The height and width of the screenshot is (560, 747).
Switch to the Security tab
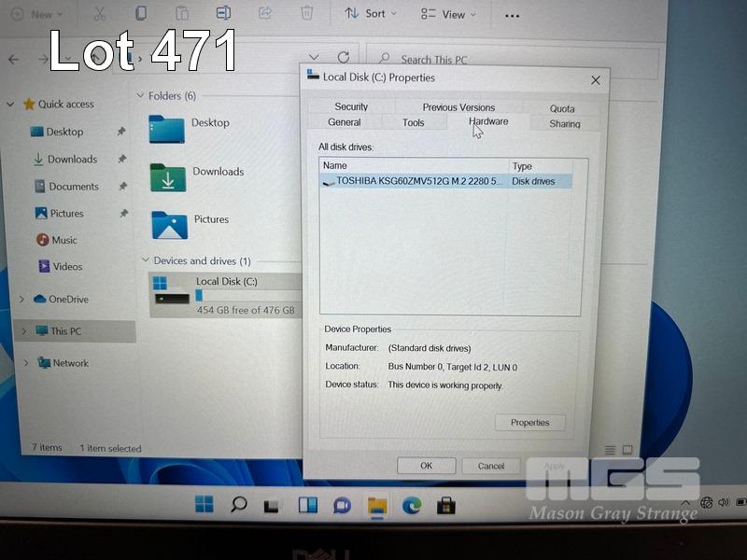(x=351, y=106)
